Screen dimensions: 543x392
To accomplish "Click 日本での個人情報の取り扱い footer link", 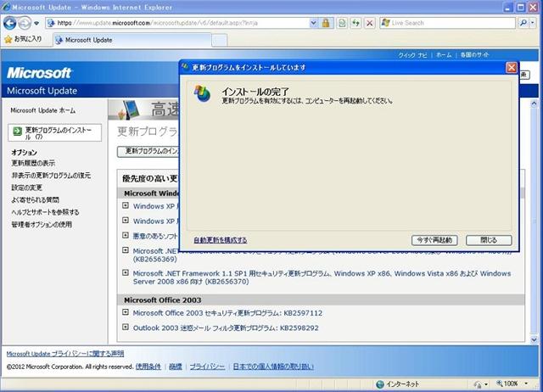I will coord(273,367).
